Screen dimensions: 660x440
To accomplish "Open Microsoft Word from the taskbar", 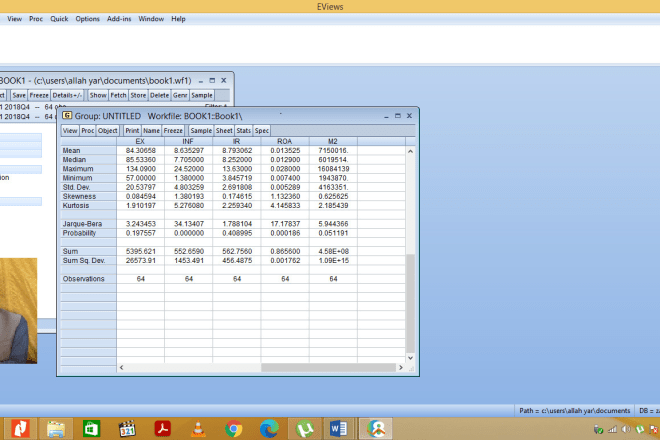I will tap(338, 429).
